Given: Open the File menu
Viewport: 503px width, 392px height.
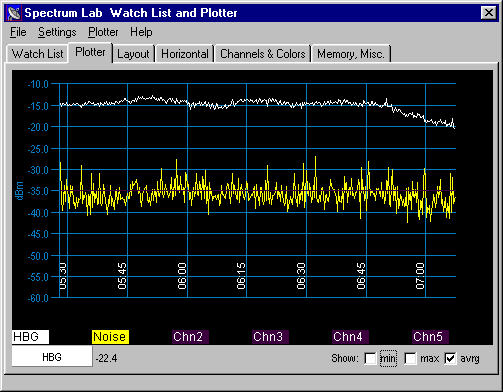Looking at the screenshot, I should [x=18, y=32].
